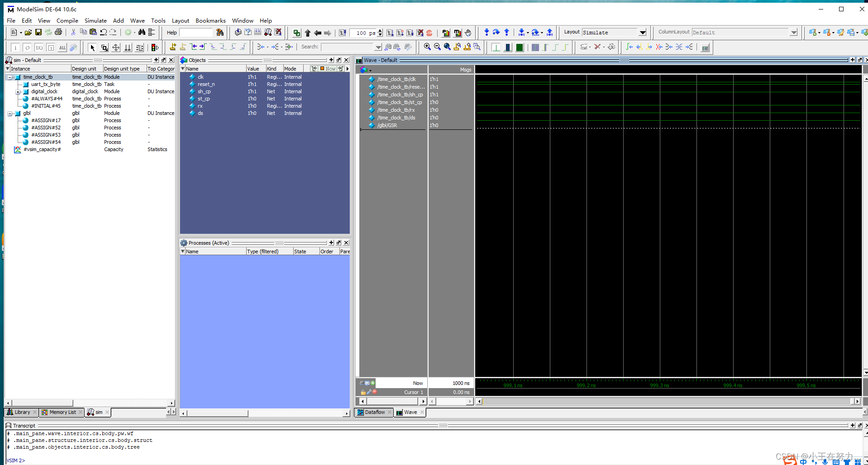Cut selection with the scissors icon
868x465 pixels.
click(73, 33)
